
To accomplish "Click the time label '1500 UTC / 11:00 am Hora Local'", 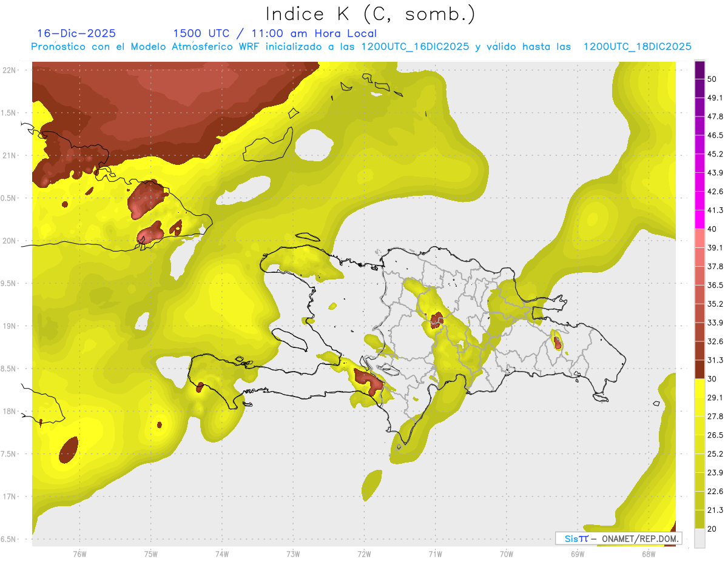I will (275, 33).
